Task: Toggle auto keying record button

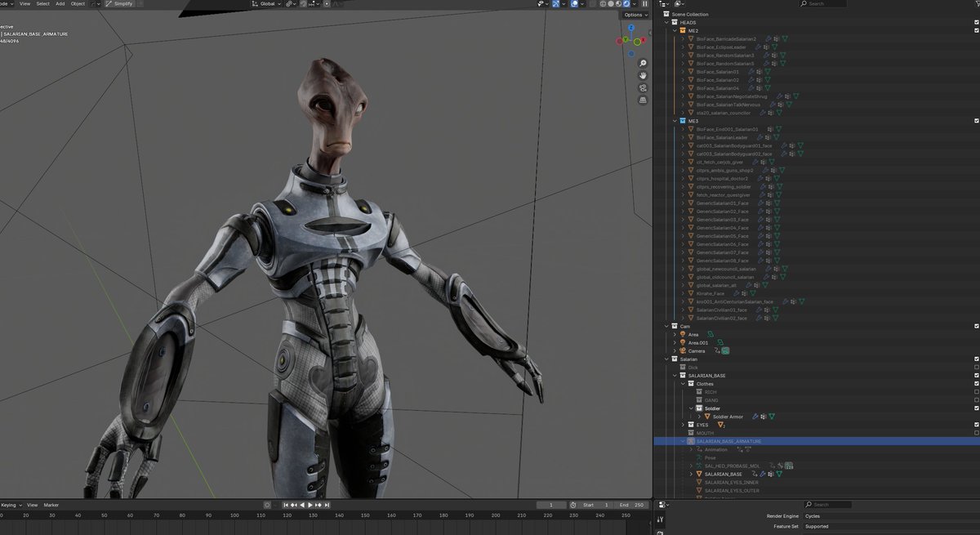Action: 267,505
